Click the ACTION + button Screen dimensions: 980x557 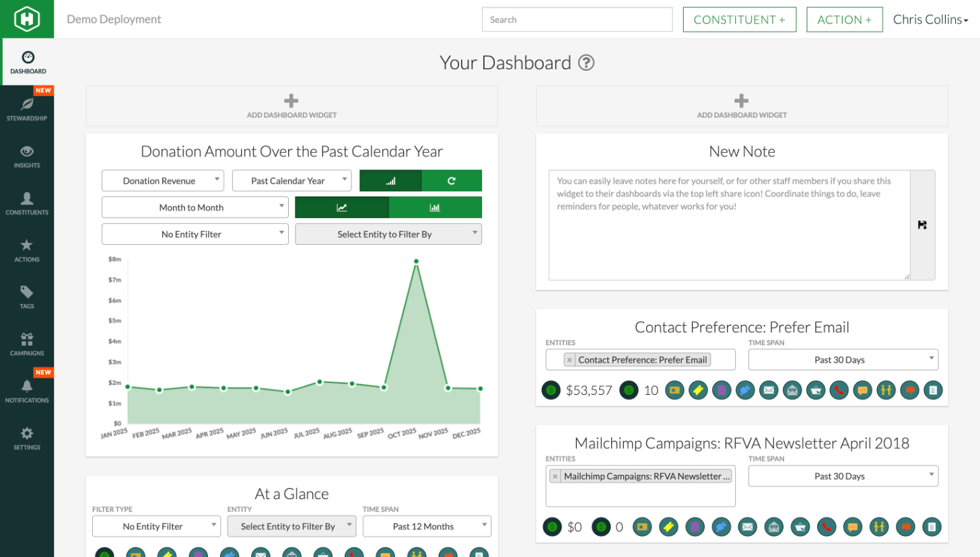[x=843, y=20]
